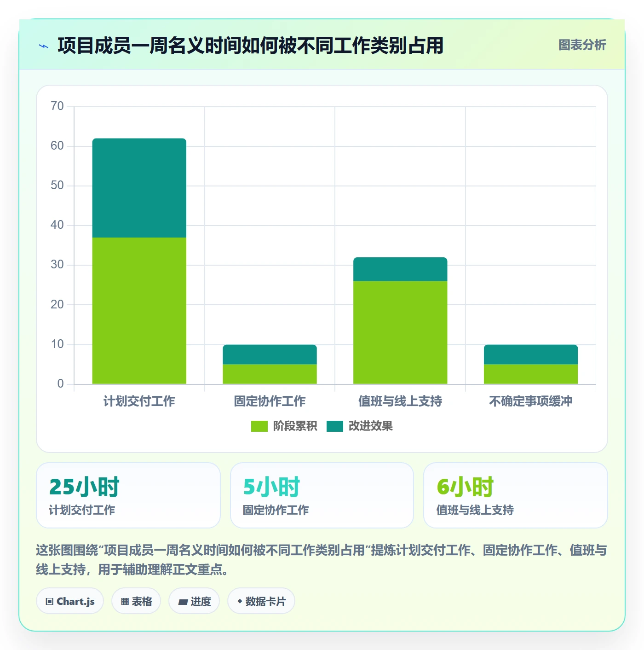644x650 pixels.
Task: Click the summary paragraph starting with 这张图围绕
Action: coord(322,560)
